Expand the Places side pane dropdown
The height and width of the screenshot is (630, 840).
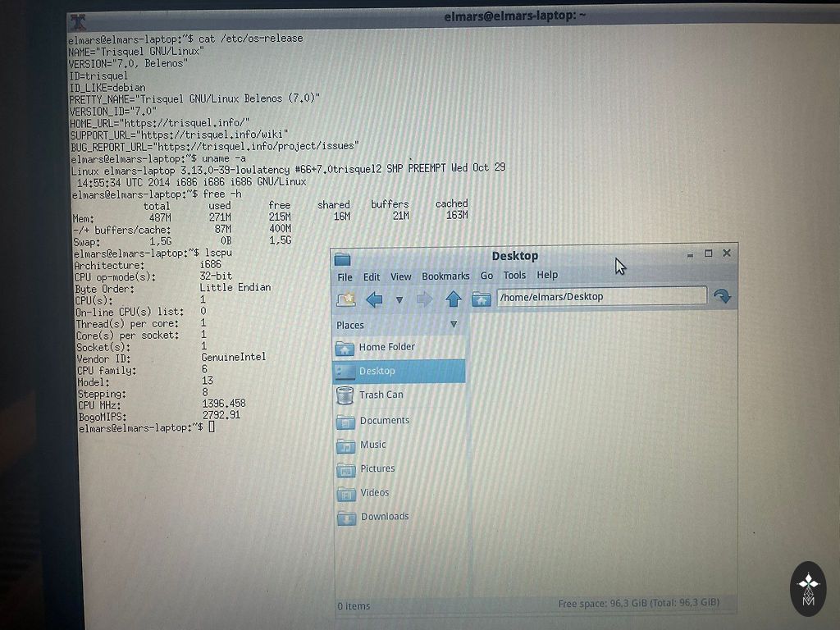click(x=454, y=325)
